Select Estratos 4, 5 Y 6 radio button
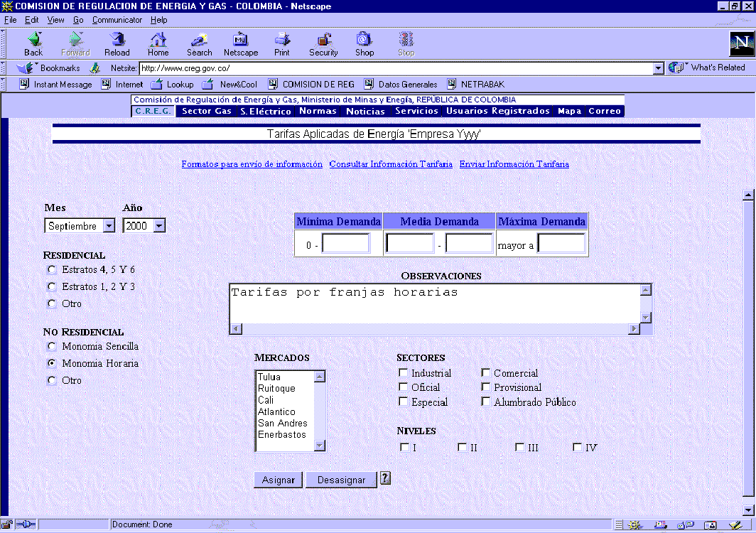The width and height of the screenshot is (756, 533). pos(51,269)
